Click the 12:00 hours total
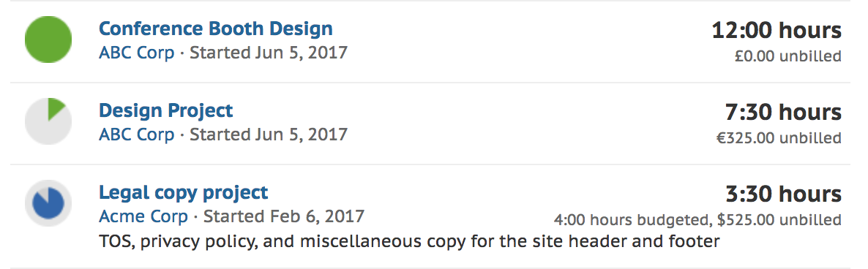This screenshot has width=868, height=269. click(x=777, y=31)
